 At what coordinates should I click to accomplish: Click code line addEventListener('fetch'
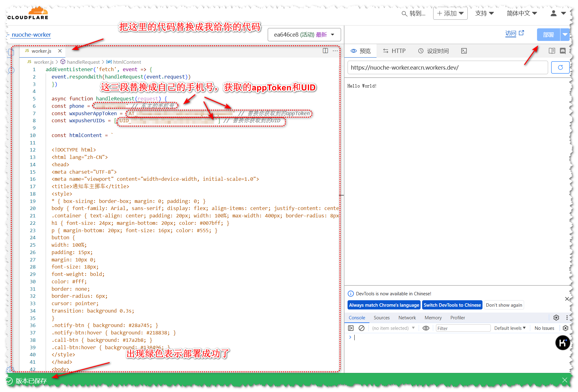coord(99,69)
